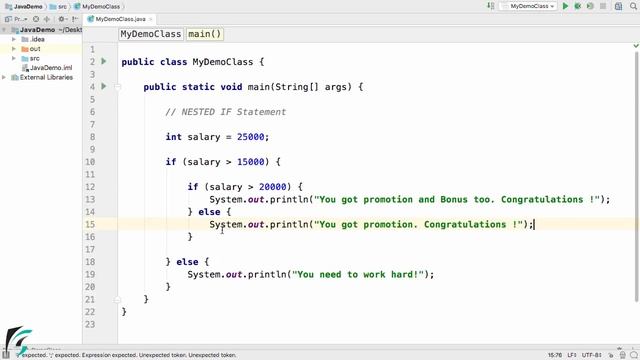Click the "if (salary > 20000) {" line
Viewport: 640px width, 360px height.
click(245, 187)
